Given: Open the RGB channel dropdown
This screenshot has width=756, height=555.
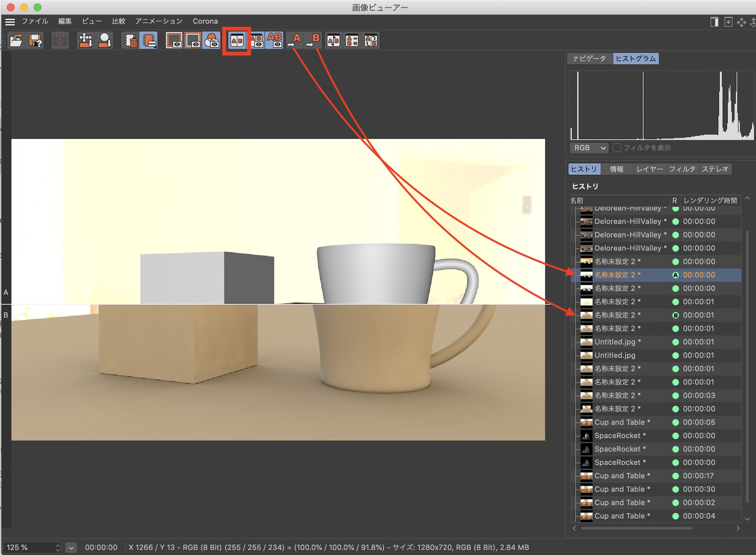Looking at the screenshot, I should [x=590, y=148].
